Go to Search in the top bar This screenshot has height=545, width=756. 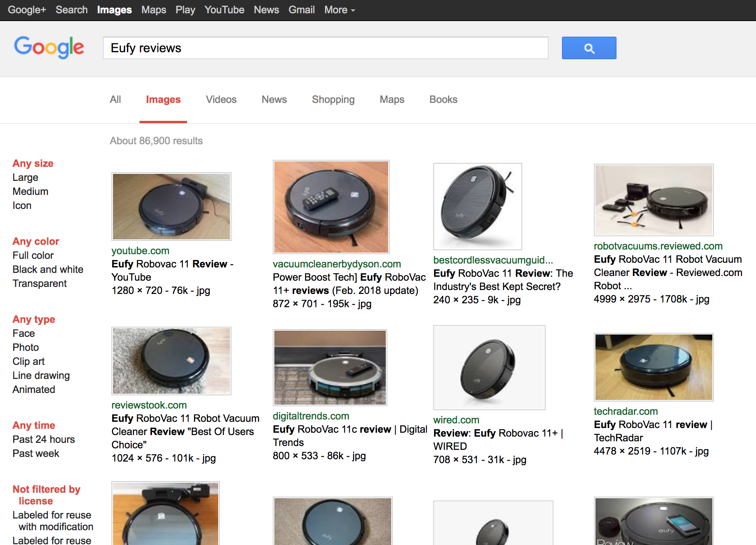[72, 10]
